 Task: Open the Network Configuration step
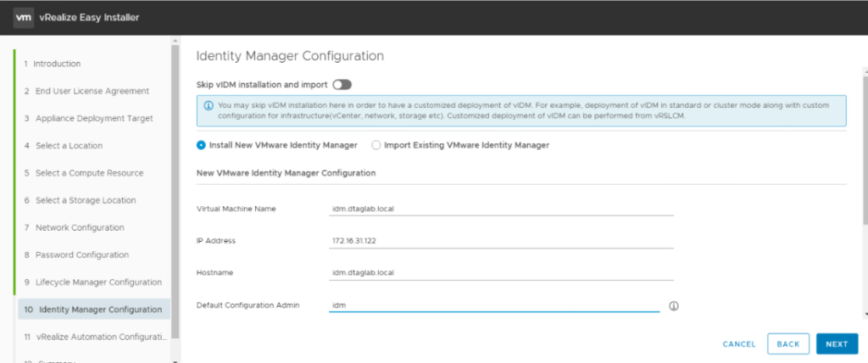point(80,227)
